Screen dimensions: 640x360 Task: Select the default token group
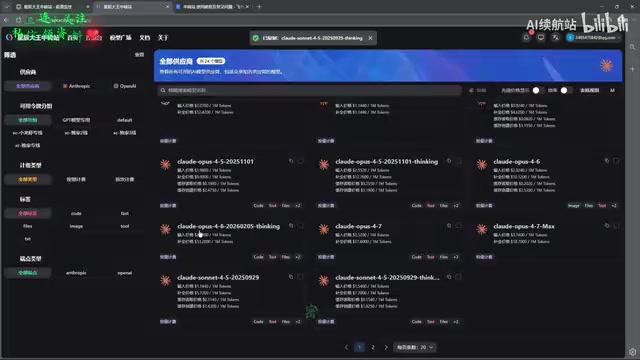point(124,120)
